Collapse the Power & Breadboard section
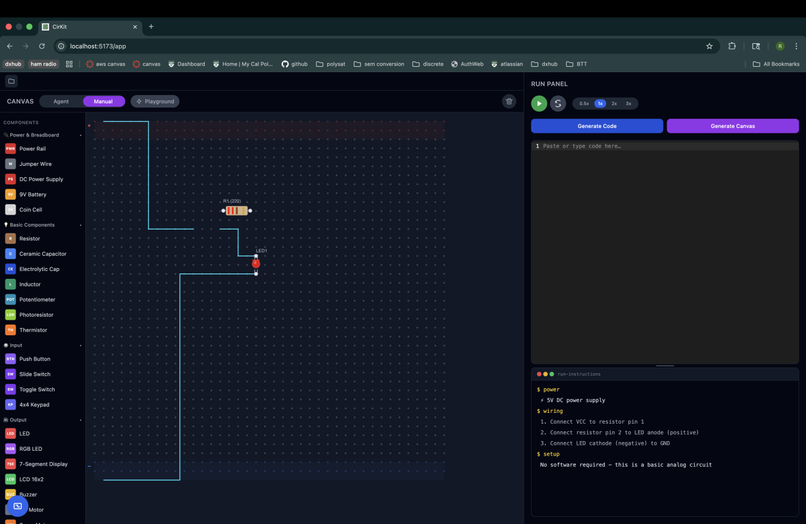The image size is (806, 524). (x=42, y=135)
